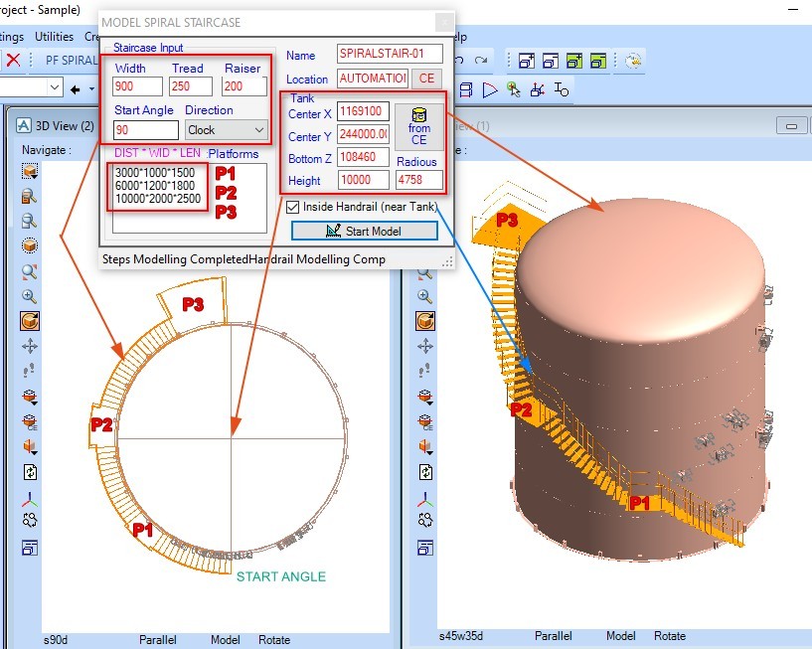Click the 'from CE' tank button
The height and width of the screenshot is (649, 812).
point(419,127)
